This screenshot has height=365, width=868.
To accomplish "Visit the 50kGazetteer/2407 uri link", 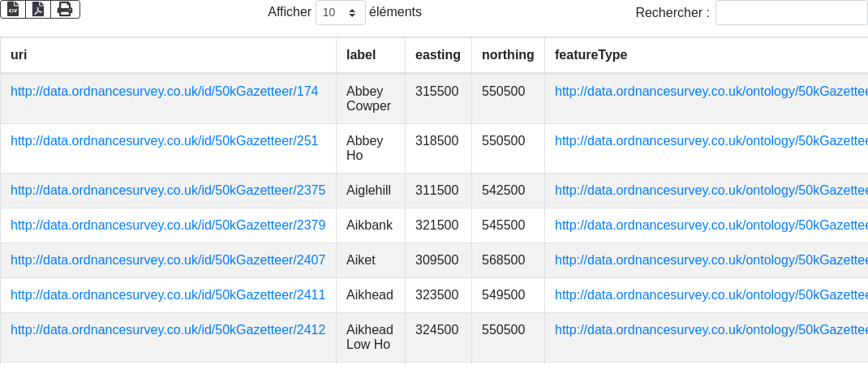I will (x=168, y=260).
